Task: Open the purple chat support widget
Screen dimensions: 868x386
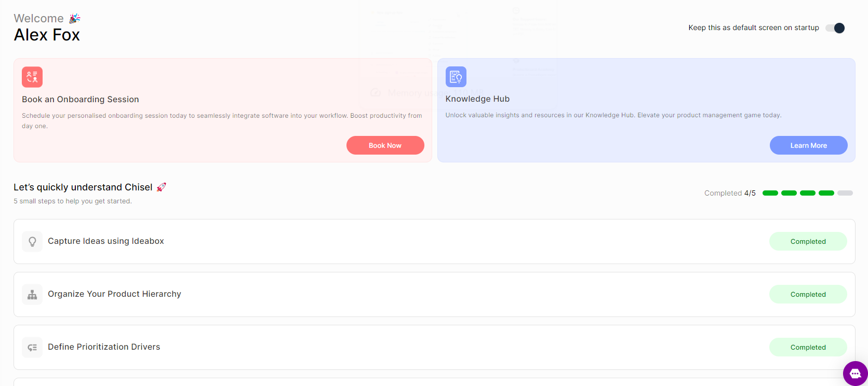Action: 855,374
